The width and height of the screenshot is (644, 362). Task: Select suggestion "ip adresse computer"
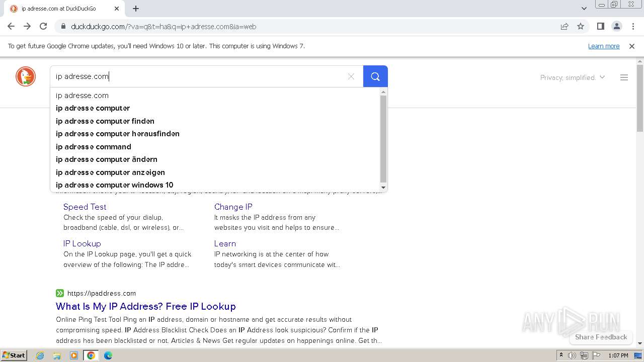point(215,108)
